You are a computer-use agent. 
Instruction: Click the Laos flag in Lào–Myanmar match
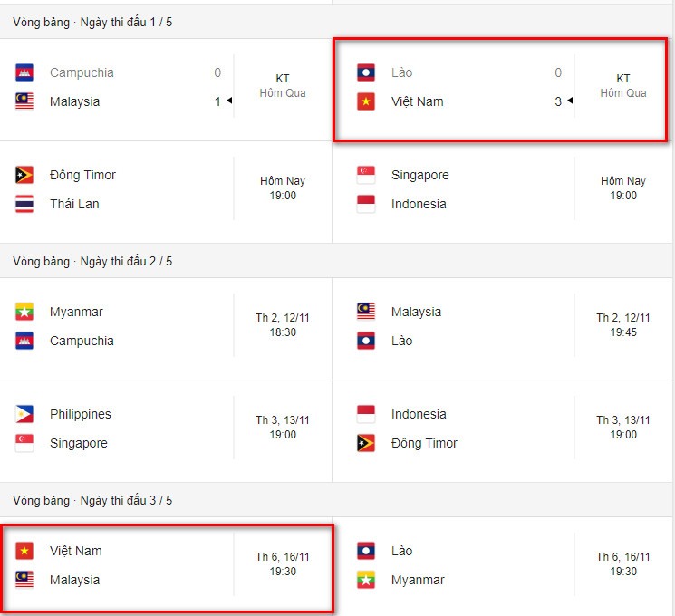(x=366, y=551)
